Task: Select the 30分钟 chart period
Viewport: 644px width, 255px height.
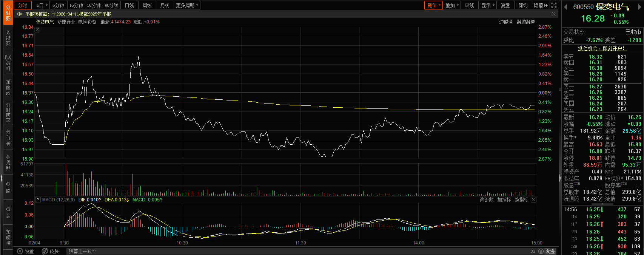Action: click(94, 5)
